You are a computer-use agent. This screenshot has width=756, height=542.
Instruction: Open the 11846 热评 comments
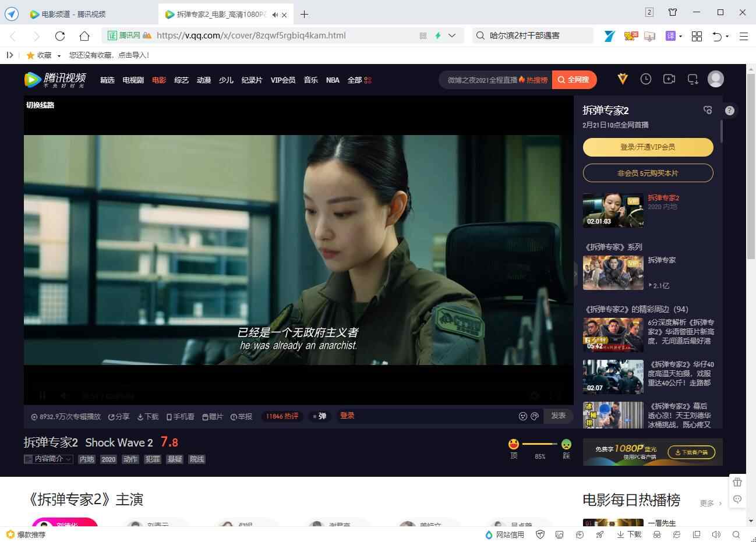coord(282,416)
